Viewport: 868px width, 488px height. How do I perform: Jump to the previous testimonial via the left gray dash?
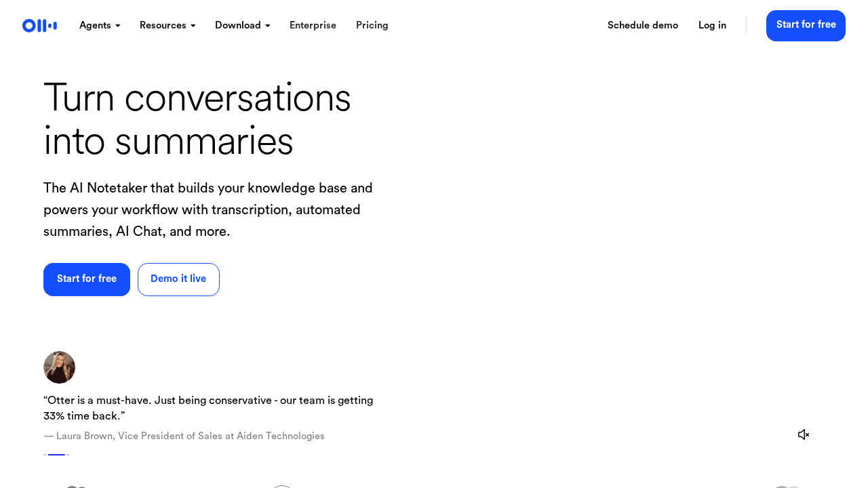(45, 455)
